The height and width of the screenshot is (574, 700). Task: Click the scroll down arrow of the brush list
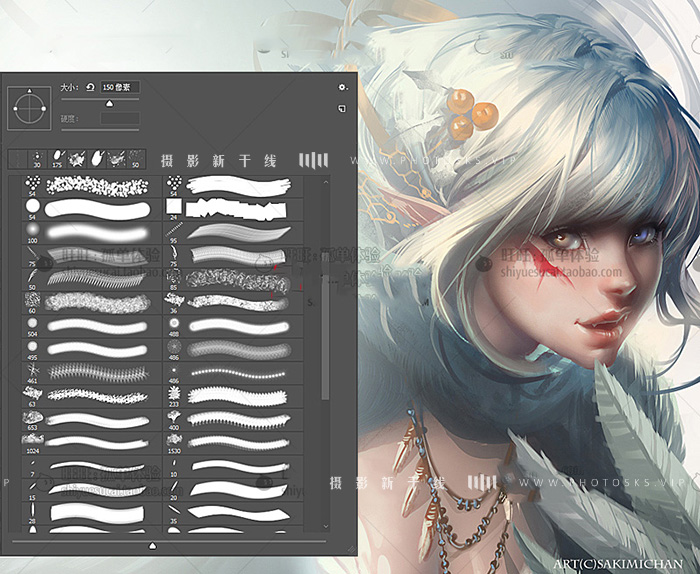click(x=326, y=527)
